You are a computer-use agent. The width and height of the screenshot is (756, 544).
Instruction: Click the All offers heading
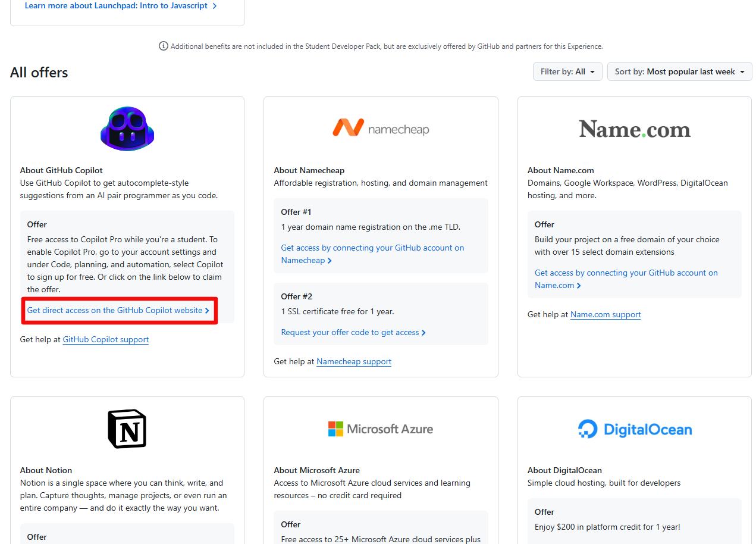click(x=39, y=73)
